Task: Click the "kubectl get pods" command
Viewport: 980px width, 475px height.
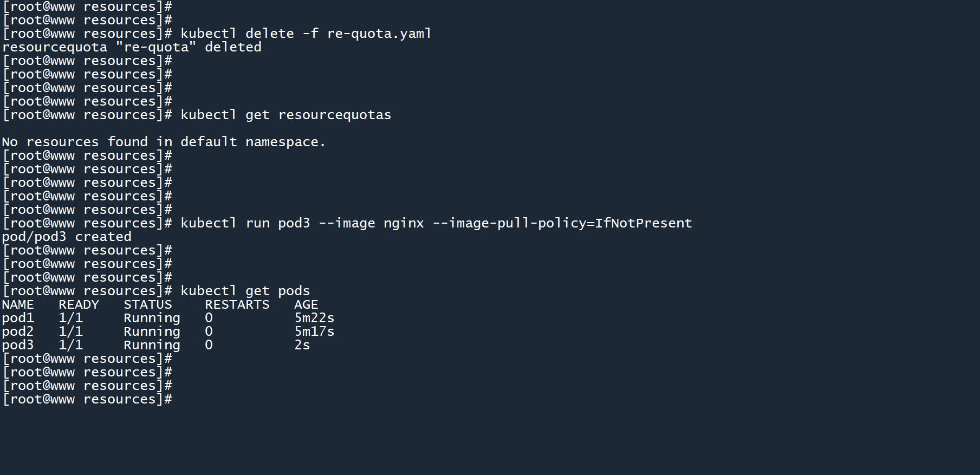Action: (x=245, y=291)
